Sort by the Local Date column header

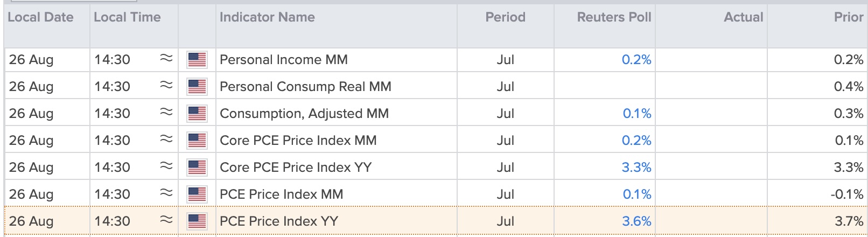tap(40, 17)
